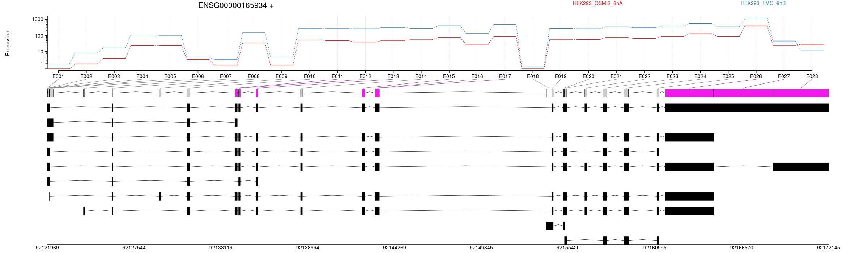Viewport: 868px width, 253px height.
Task: Click the 1 y-axis tick value
Action: [42, 64]
